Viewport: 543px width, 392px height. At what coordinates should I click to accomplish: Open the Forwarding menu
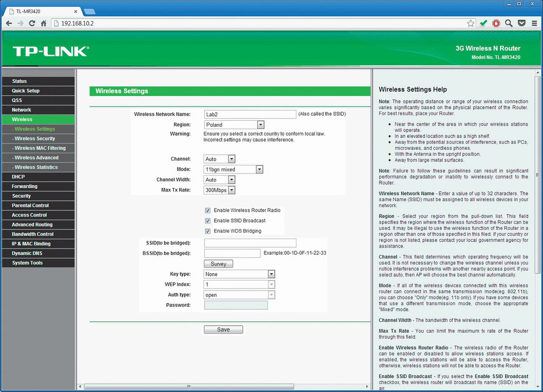click(x=38, y=186)
